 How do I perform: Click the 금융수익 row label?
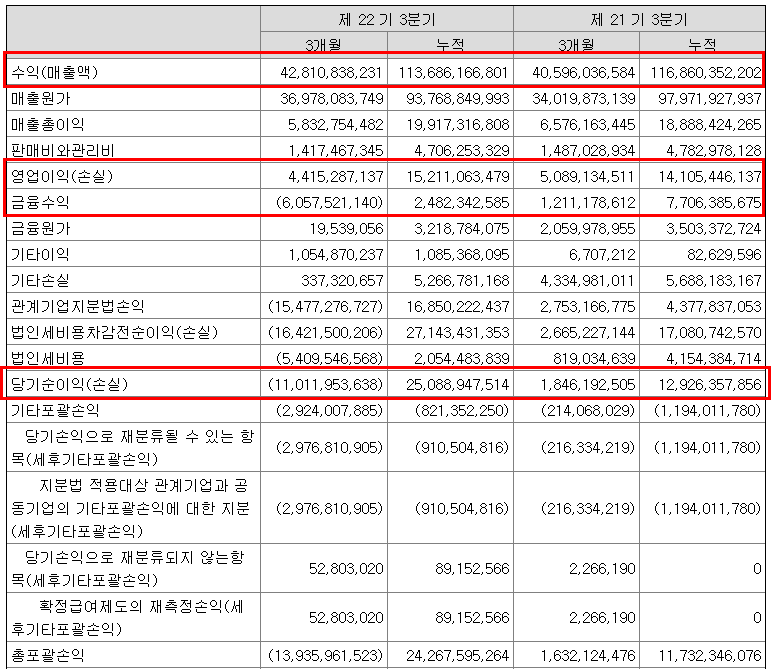(x=40, y=203)
